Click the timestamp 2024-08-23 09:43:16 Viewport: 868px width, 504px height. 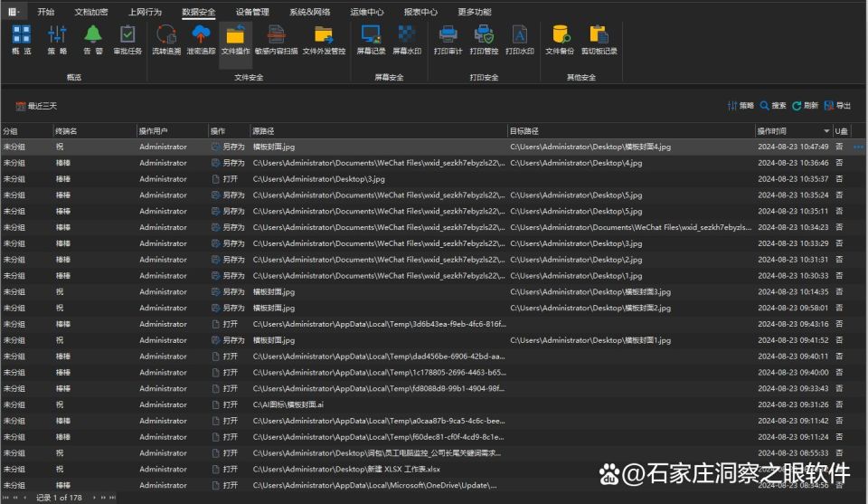pyautogui.click(x=793, y=324)
